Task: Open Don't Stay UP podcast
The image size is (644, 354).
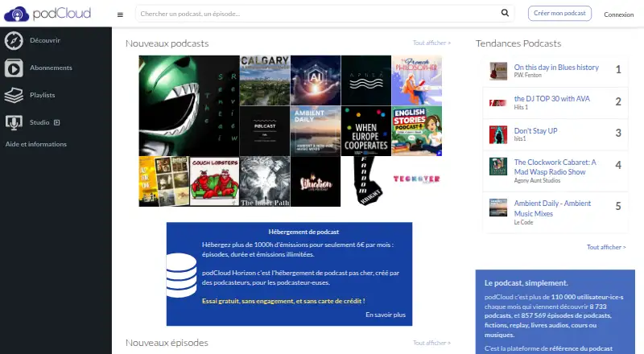Action: tap(535, 130)
